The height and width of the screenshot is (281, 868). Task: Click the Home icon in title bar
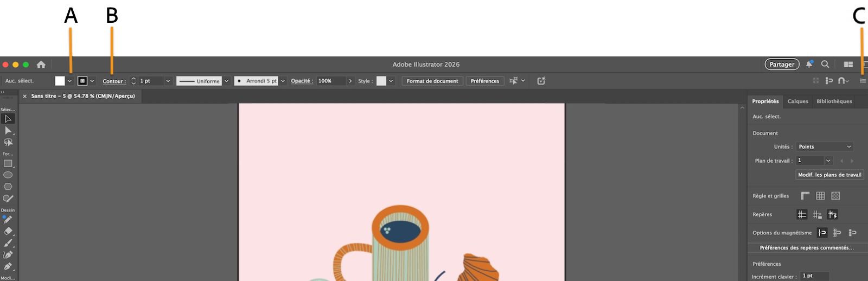coord(41,65)
